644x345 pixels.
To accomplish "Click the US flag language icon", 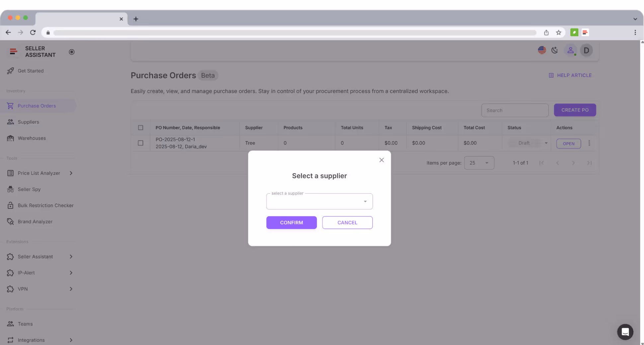I will pyautogui.click(x=542, y=50).
